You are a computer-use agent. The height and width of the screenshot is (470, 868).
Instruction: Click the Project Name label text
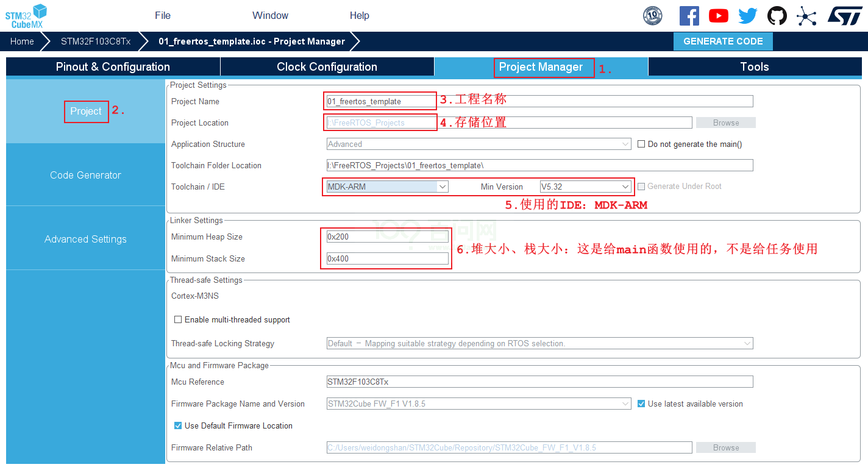(x=195, y=101)
